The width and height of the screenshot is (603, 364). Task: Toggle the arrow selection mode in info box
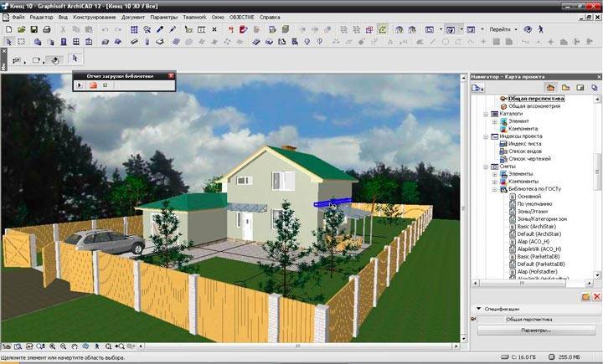[x=75, y=59]
